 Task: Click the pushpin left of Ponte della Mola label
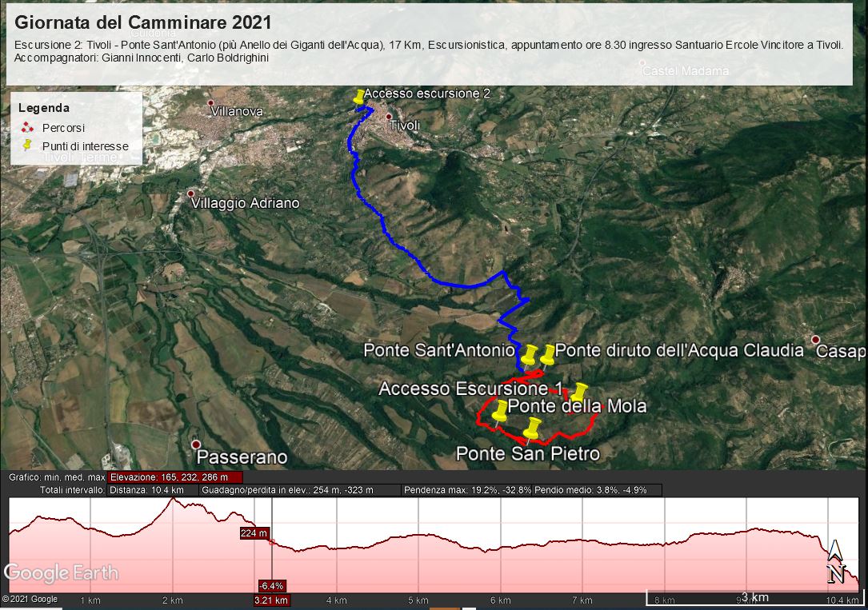click(500, 411)
